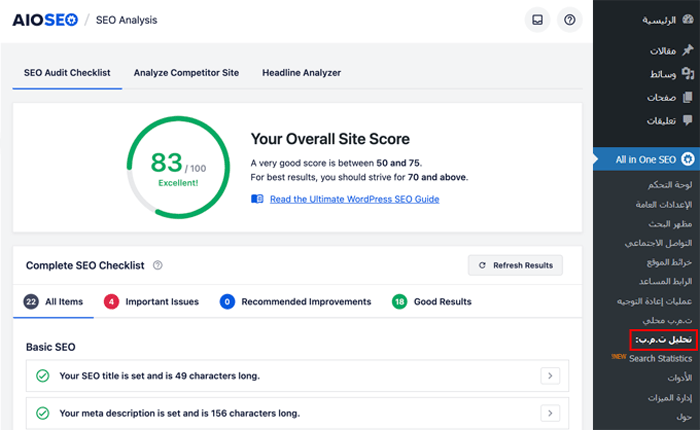This screenshot has width=700, height=430.
Task: Expand the SEO title is set row chevron
Action: [x=550, y=376]
